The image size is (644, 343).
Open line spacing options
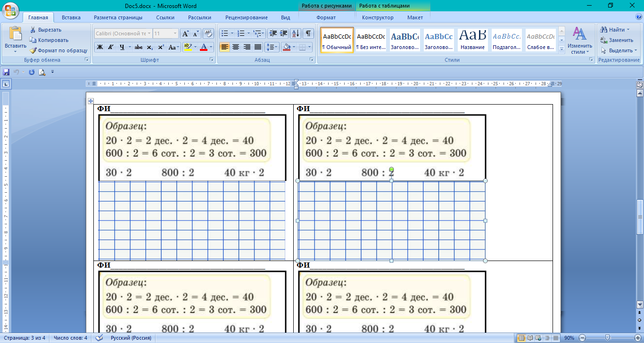[272, 47]
